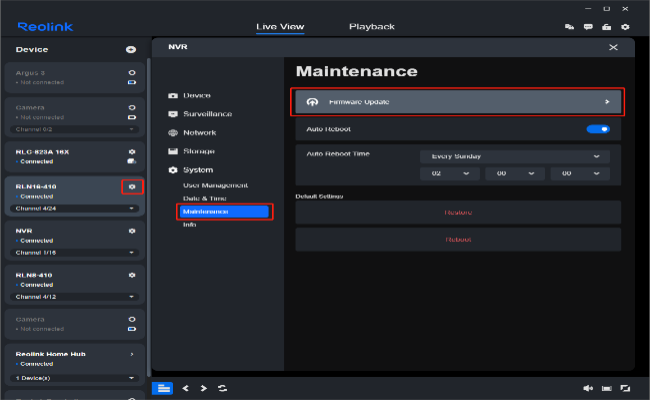Select User Management under System
Screen dimensions: 650x400
(x=214, y=186)
